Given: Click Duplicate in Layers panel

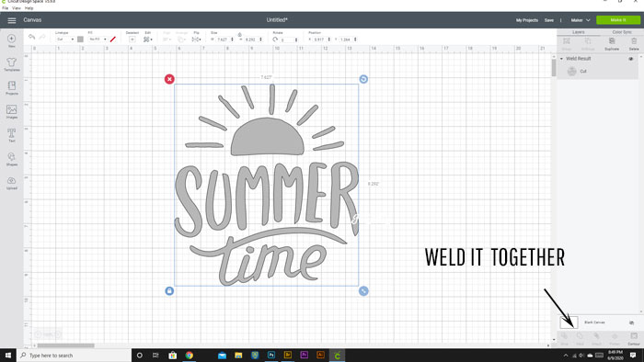Looking at the screenshot, I should [612, 43].
